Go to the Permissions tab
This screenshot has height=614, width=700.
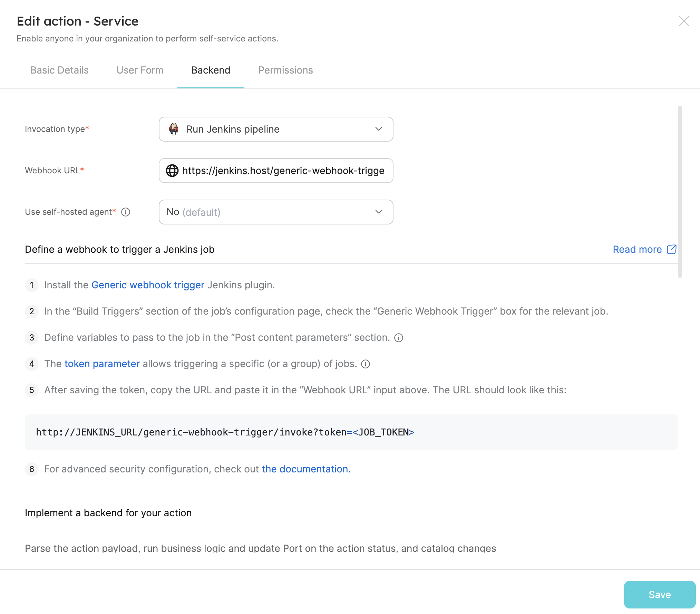[285, 70]
